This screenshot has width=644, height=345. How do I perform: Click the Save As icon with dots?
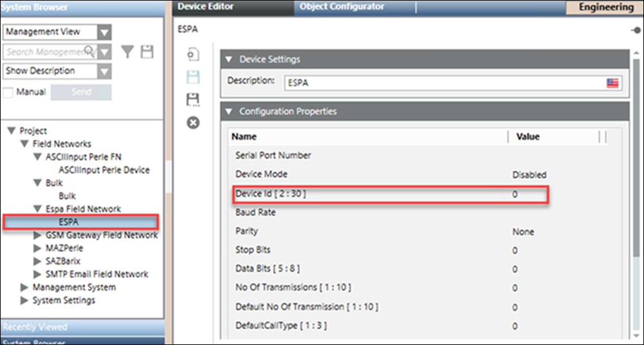192,99
